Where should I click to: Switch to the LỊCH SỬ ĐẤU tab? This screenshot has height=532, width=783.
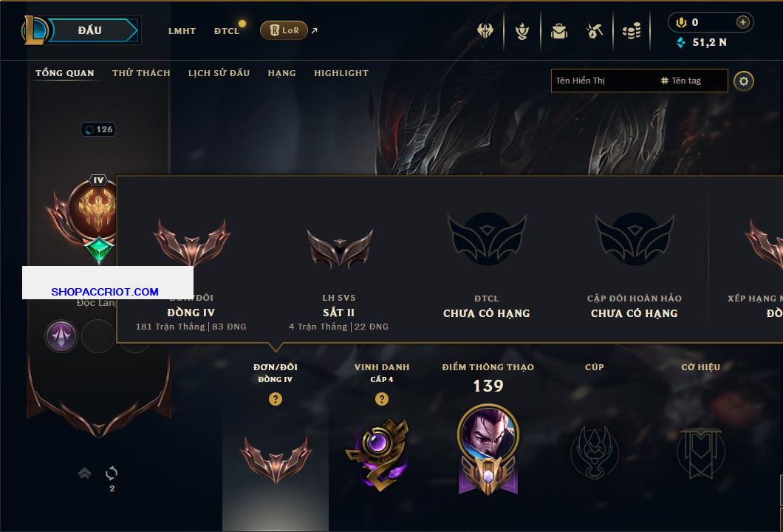[219, 73]
